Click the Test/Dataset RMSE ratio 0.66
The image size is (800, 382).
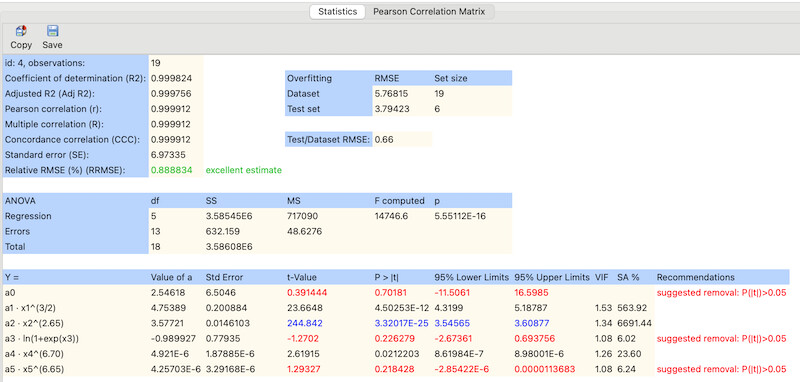tap(384, 139)
